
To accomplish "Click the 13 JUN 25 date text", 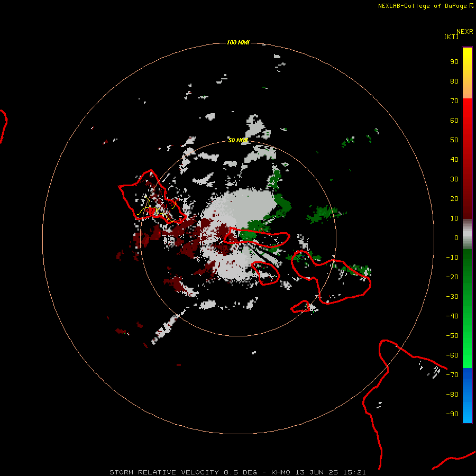I will pos(317,472).
